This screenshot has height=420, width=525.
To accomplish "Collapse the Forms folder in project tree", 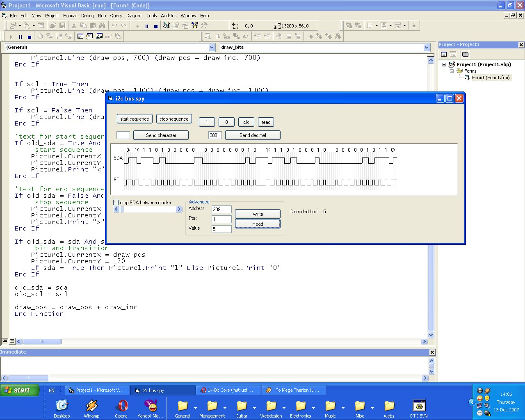I will [452, 71].
